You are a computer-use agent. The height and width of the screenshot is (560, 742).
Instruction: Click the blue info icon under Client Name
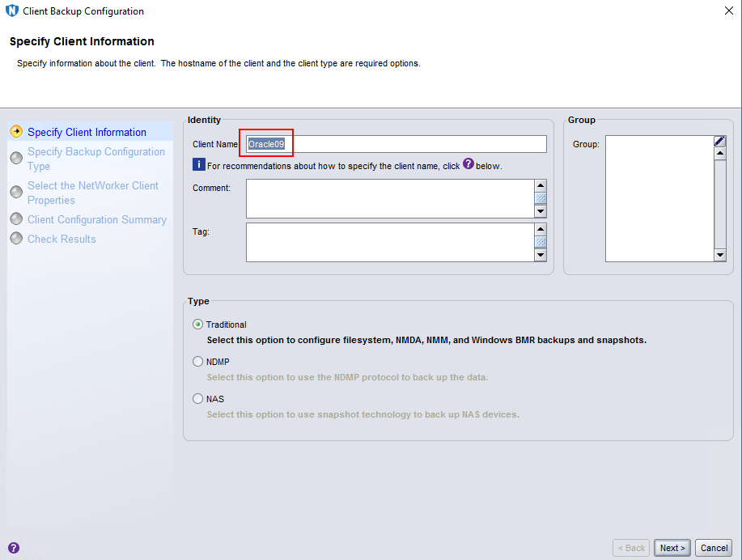[x=198, y=165]
